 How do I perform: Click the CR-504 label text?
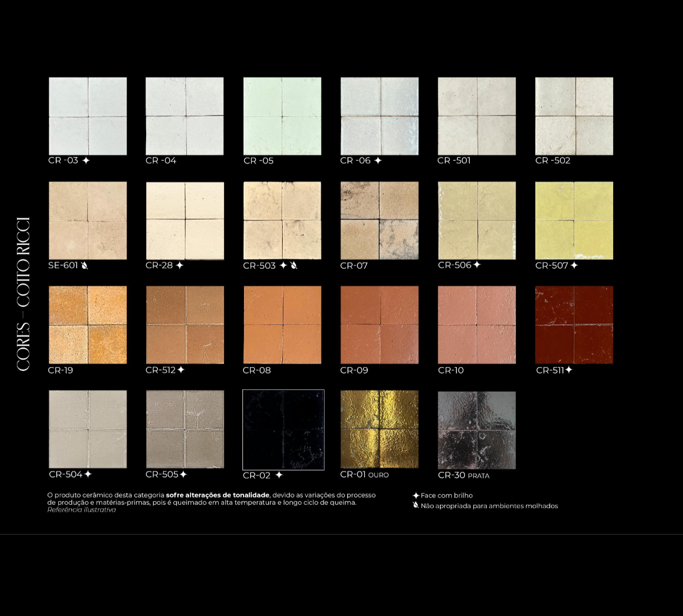(x=66, y=475)
